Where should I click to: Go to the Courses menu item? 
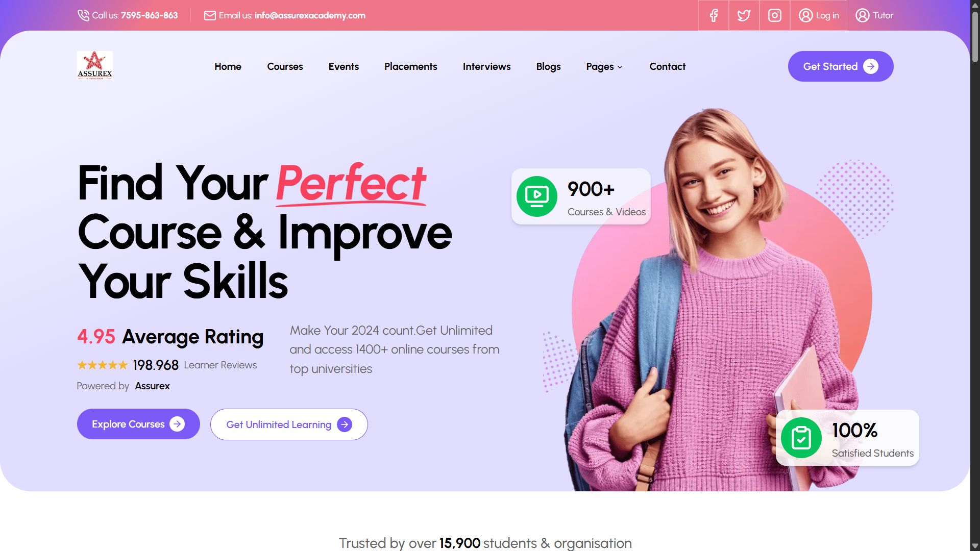(285, 66)
